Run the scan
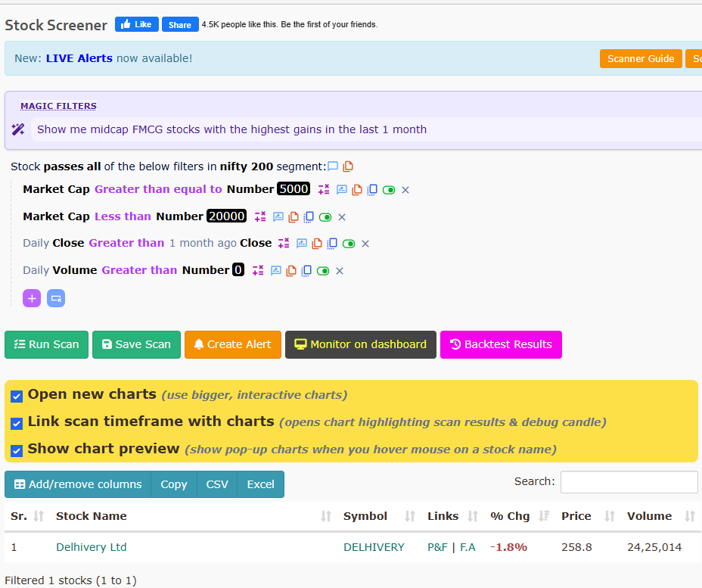This screenshot has width=702, height=588. [47, 344]
